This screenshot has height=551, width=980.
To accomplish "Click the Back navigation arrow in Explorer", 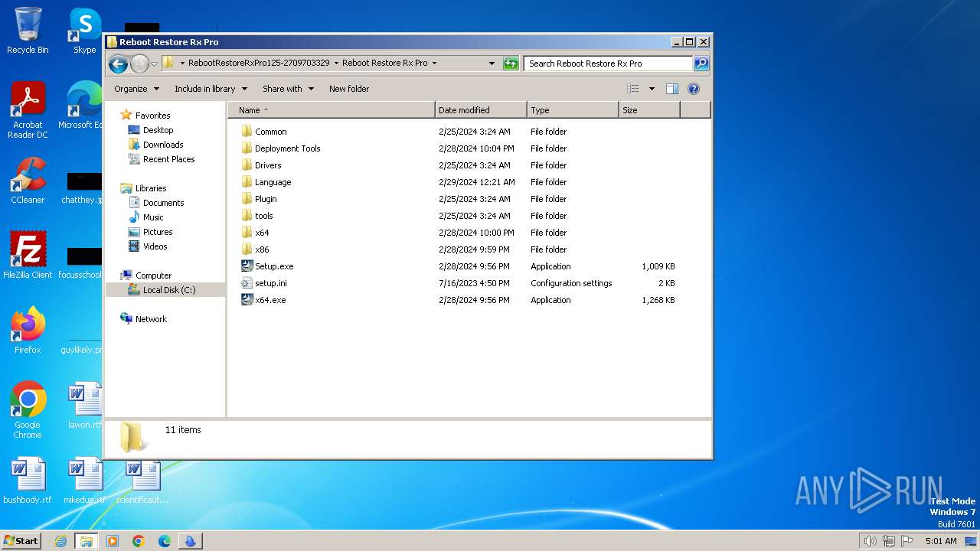I will [118, 64].
